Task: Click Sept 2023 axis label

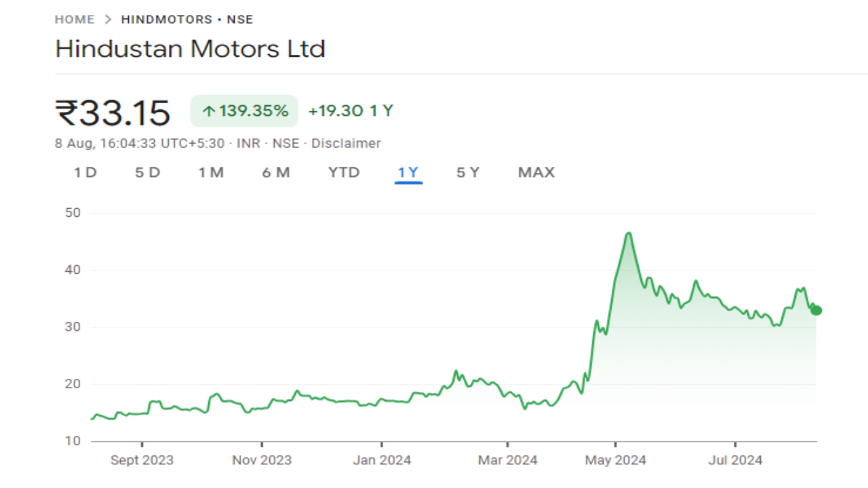Action: (x=142, y=460)
